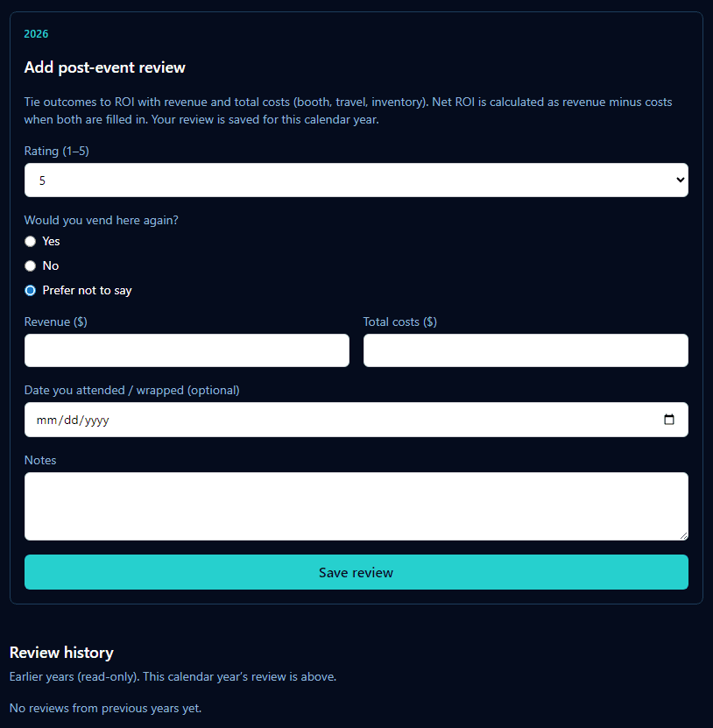Viewport: 713px width, 728px height.
Task: Click the 'No reviews from previous years yet' text
Action: (105, 708)
